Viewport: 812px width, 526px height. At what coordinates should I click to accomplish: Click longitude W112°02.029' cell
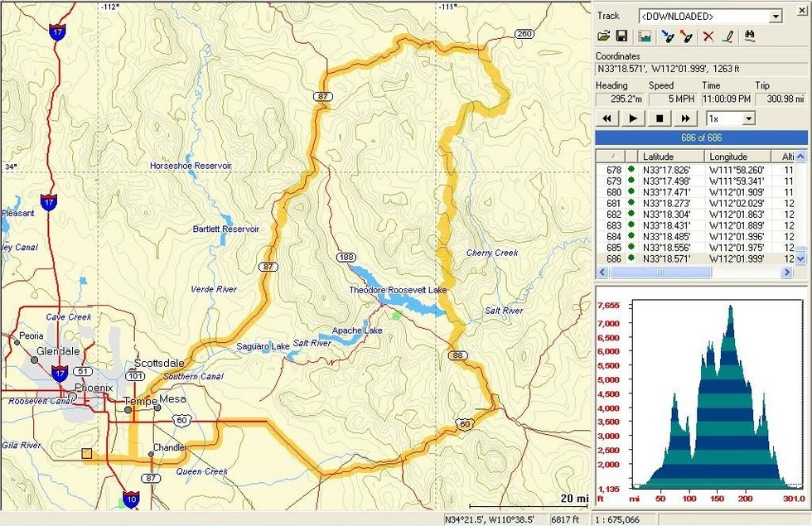pyautogui.click(x=737, y=204)
